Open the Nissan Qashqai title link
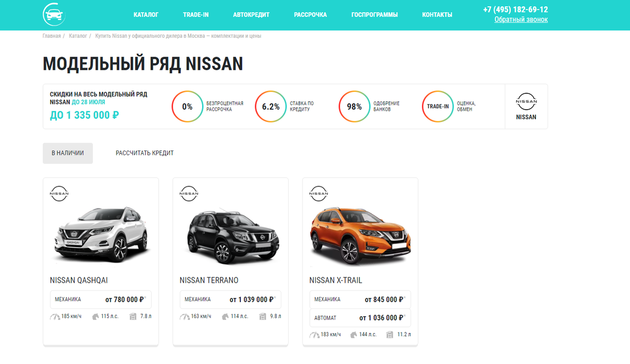The image size is (630, 364). pyautogui.click(x=79, y=280)
